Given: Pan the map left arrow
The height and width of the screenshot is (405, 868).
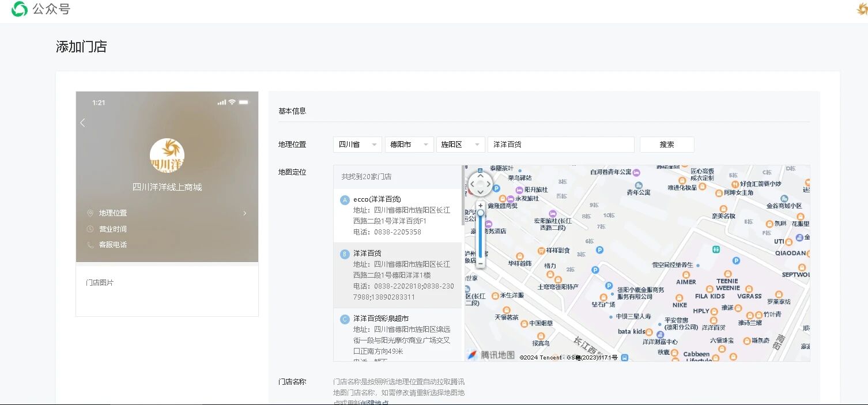Looking at the screenshot, I should tap(471, 185).
